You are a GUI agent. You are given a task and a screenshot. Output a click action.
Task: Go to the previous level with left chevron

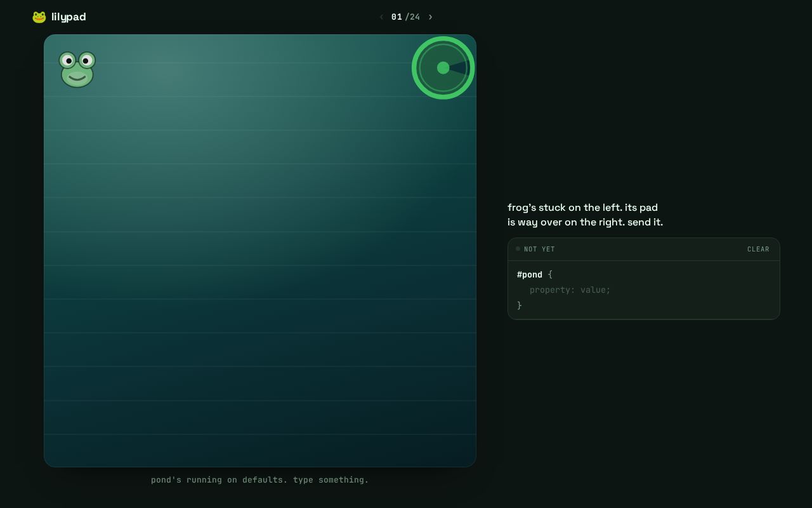pyautogui.click(x=381, y=17)
